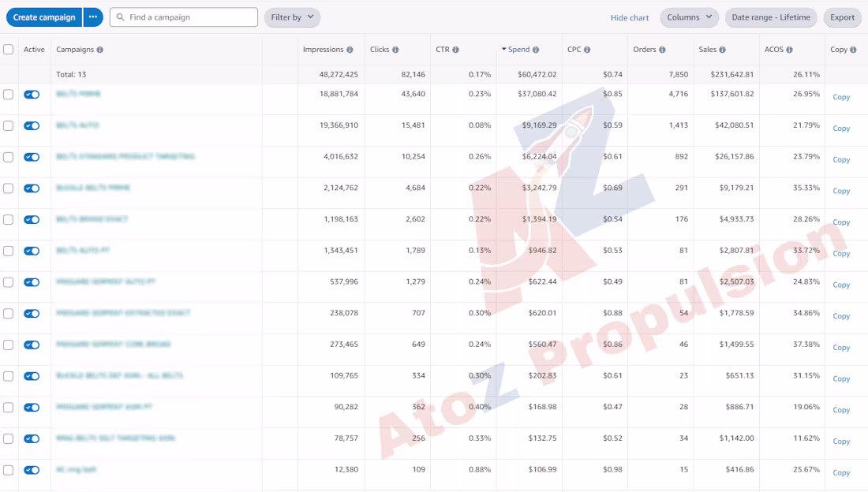868x492 pixels.
Task: Check the box for the $9,169.29 spend row
Action: (9, 126)
